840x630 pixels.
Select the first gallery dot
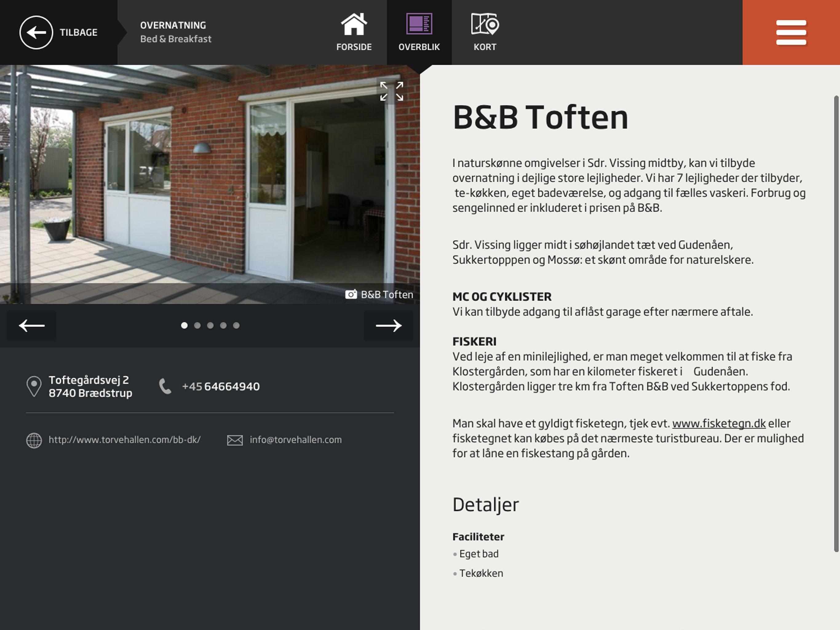184,326
